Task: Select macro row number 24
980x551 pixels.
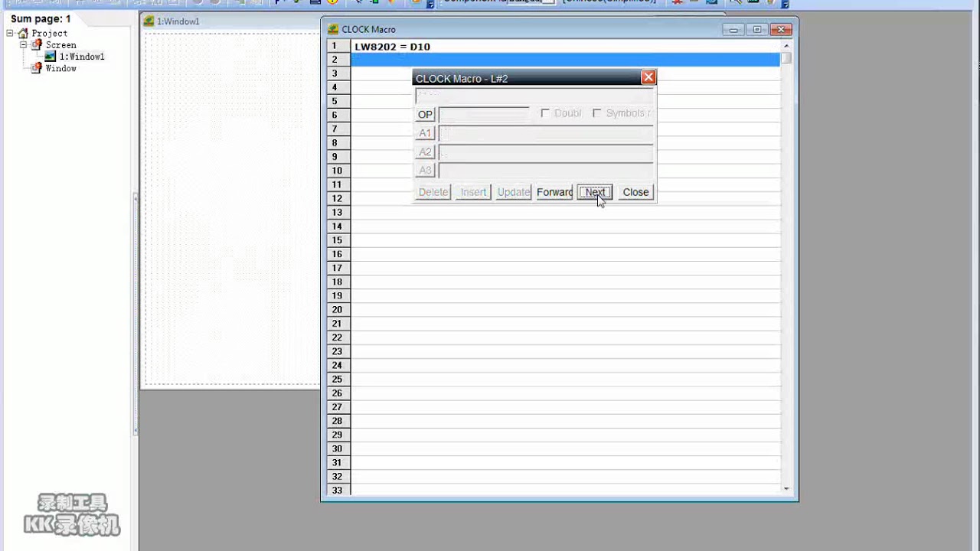Action: [337, 365]
